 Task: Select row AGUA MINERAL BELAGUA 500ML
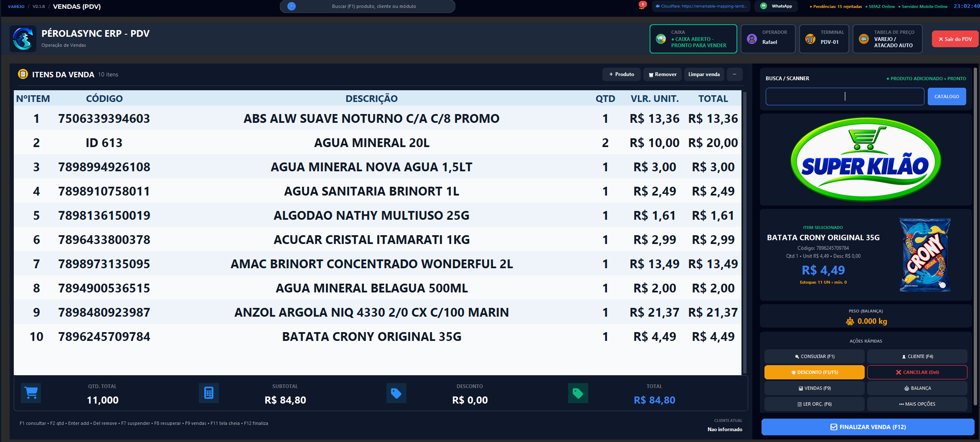click(x=378, y=288)
